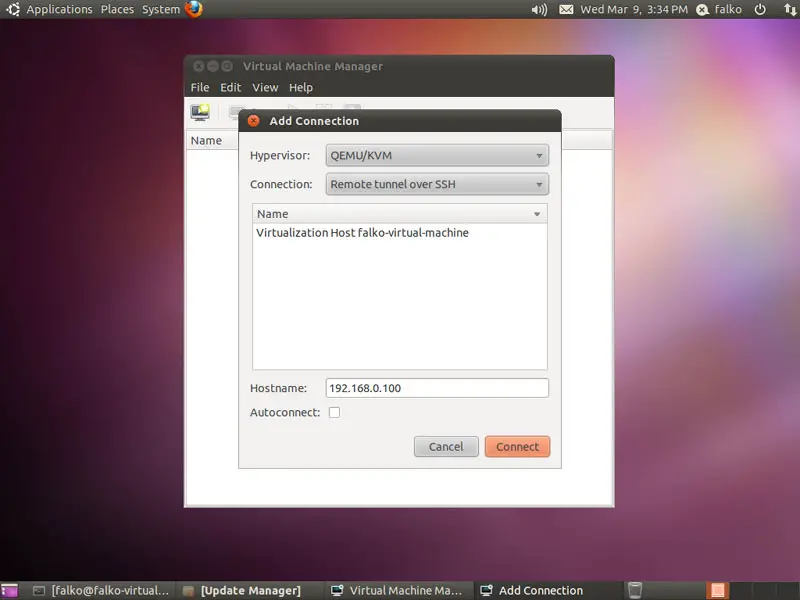
Task: Open the System menu in top panel
Action: 161,9
